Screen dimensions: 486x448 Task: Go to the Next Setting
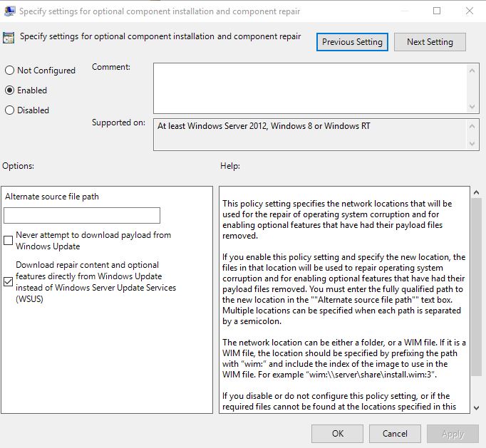pyautogui.click(x=430, y=42)
